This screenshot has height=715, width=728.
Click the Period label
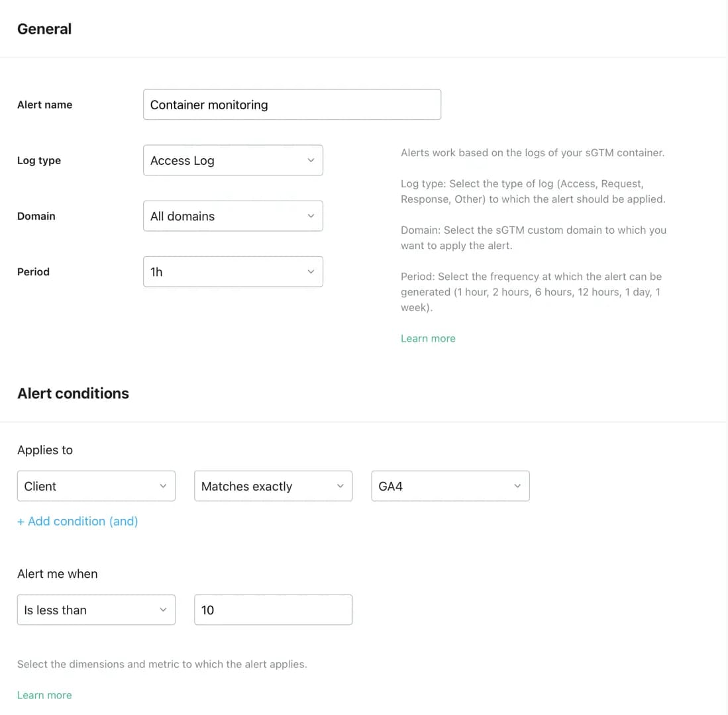33,271
